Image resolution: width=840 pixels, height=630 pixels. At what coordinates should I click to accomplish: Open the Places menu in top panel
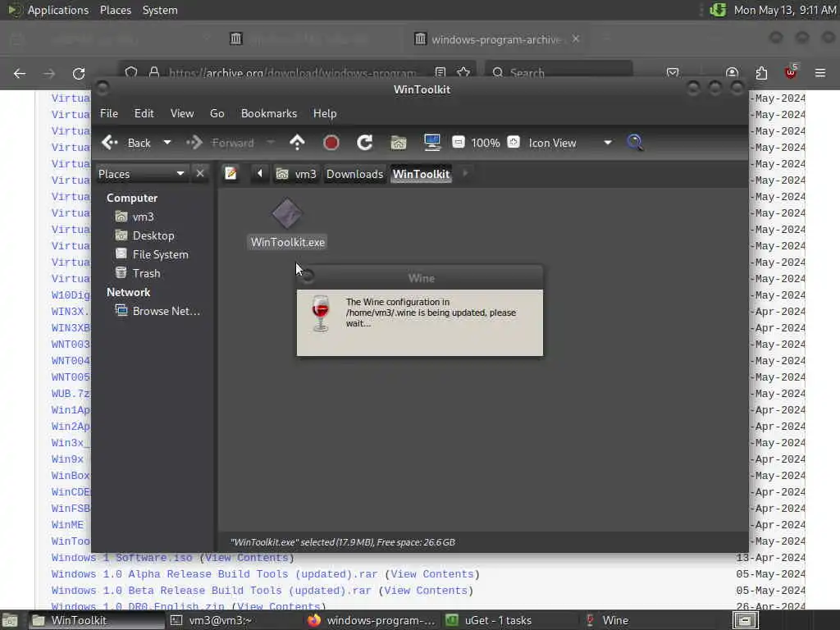(x=116, y=10)
